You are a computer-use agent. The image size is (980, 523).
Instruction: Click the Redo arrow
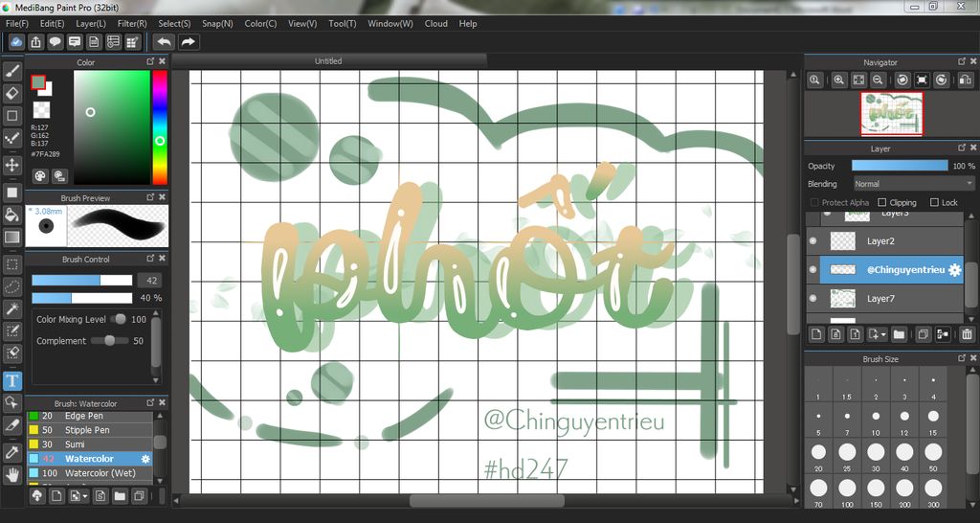[188, 42]
